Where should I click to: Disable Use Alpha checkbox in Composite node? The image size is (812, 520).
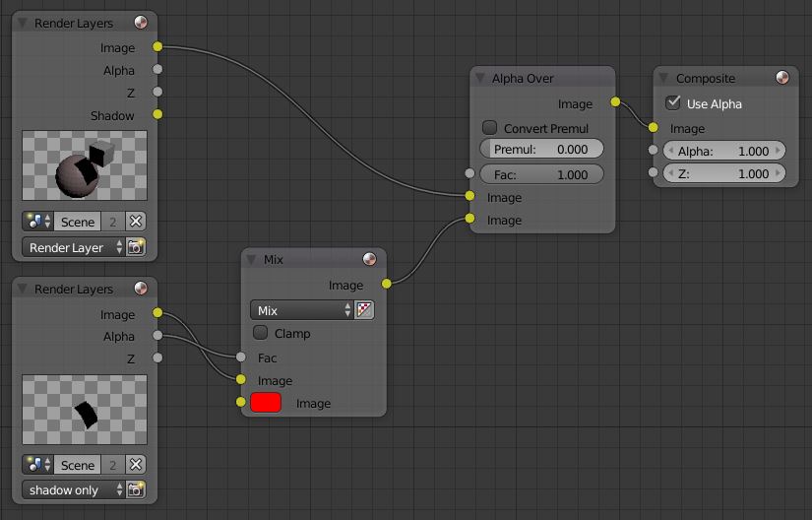672,102
